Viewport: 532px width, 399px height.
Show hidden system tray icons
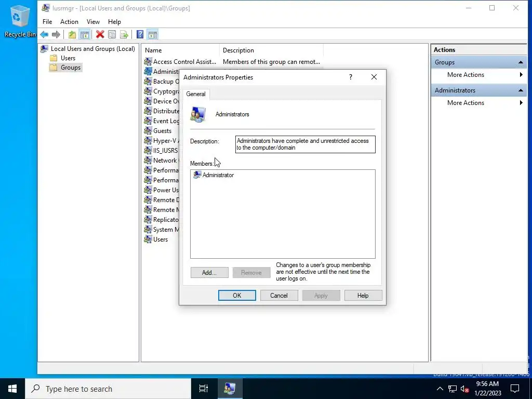(440, 389)
